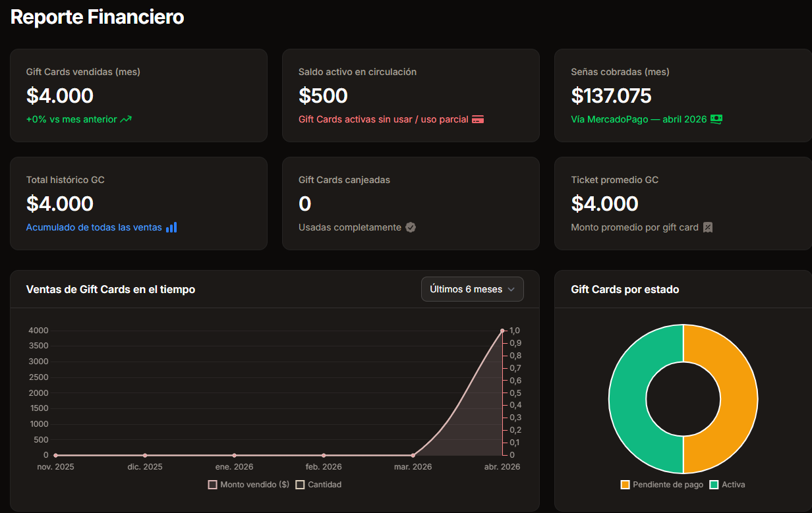The image size is (812, 513).
Task: Click the blue bar chart icon under Total histórico
Action: 171,227
